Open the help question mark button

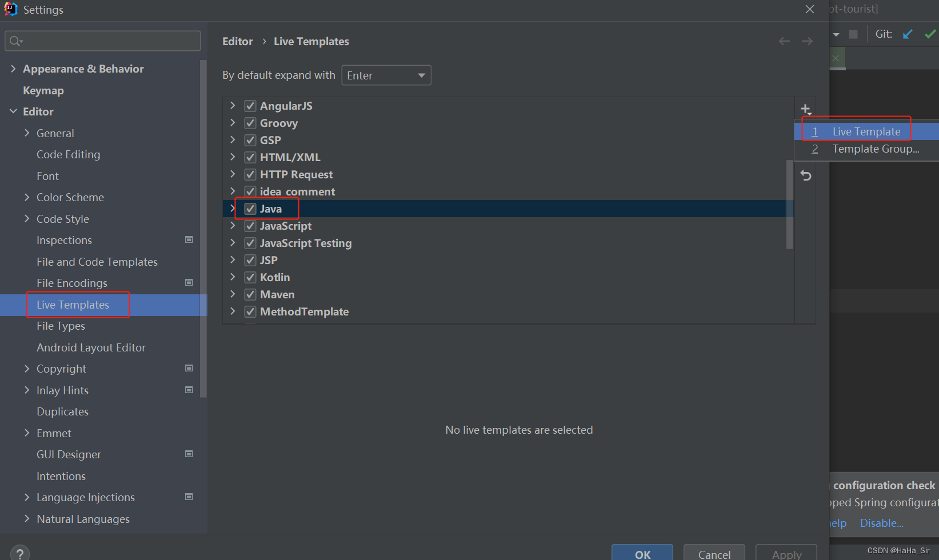click(x=20, y=553)
